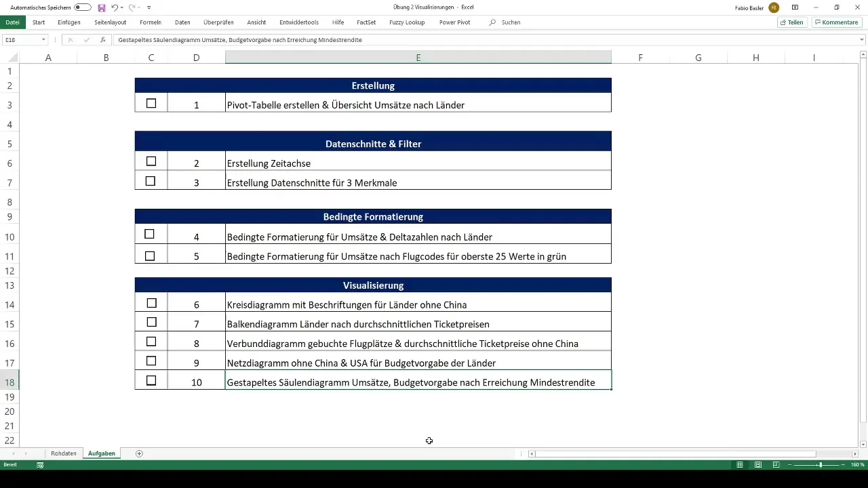Viewport: 868px width, 488px height.
Task: Open the Daten ribbon tab
Action: (x=182, y=22)
